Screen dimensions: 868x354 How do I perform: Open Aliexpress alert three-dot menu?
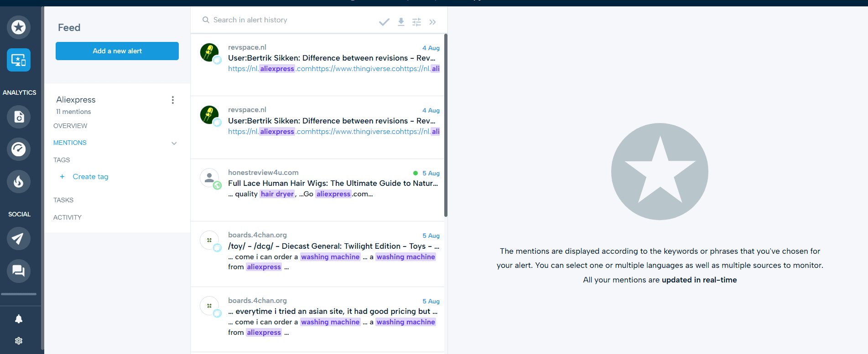point(172,100)
